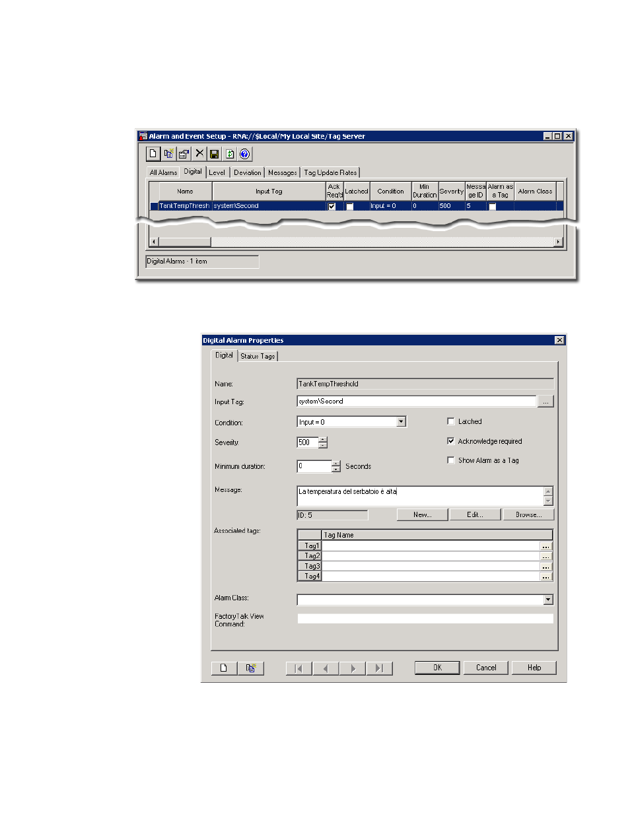The height and width of the screenshot is (840, 630).
Task: Decrease Minimum duration with down spinner arrow
Action: coord(336,469)
